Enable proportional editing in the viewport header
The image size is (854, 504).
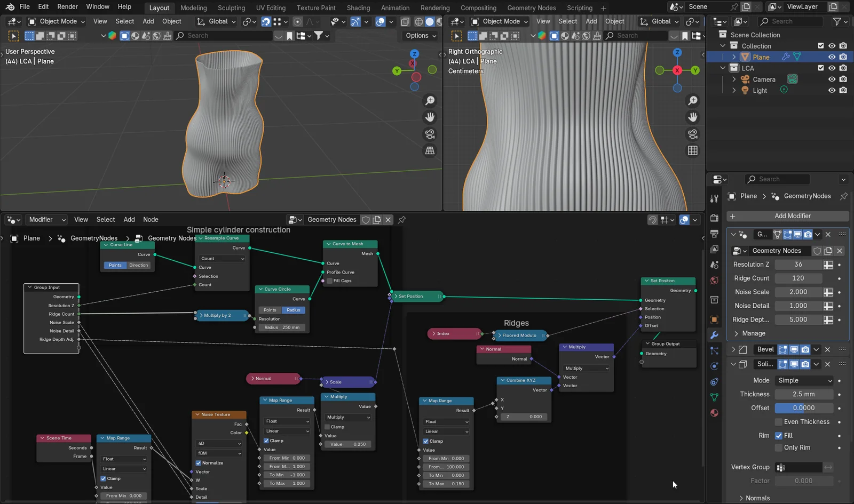297,21
